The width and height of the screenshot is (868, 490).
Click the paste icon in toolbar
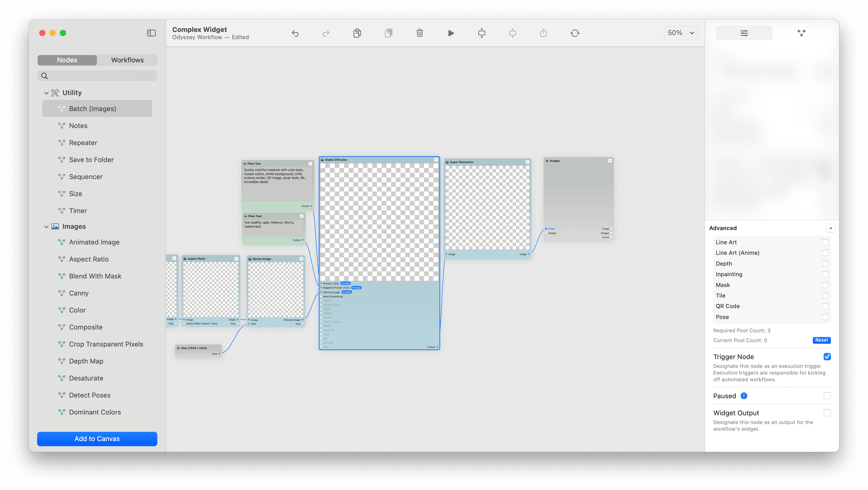[389, 33]
